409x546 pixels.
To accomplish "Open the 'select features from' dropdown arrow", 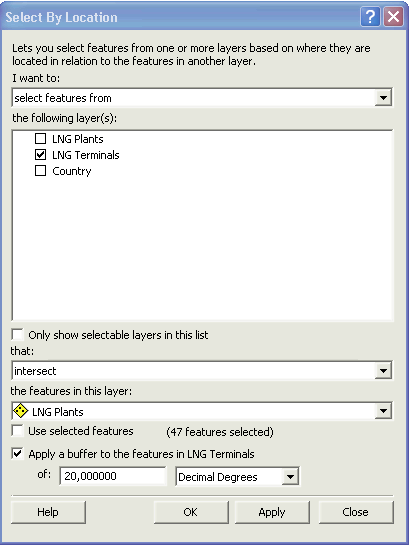I will 383,98.
